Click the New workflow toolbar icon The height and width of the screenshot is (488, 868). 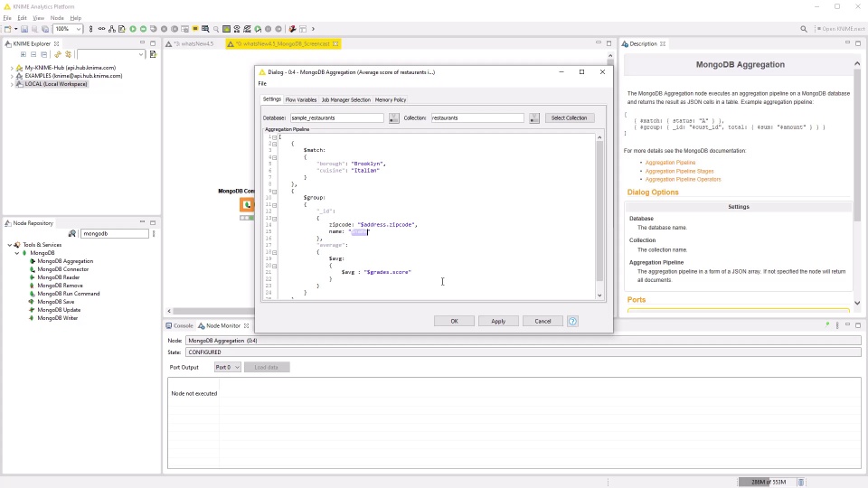pyautogui.click(x=8, y=29)
